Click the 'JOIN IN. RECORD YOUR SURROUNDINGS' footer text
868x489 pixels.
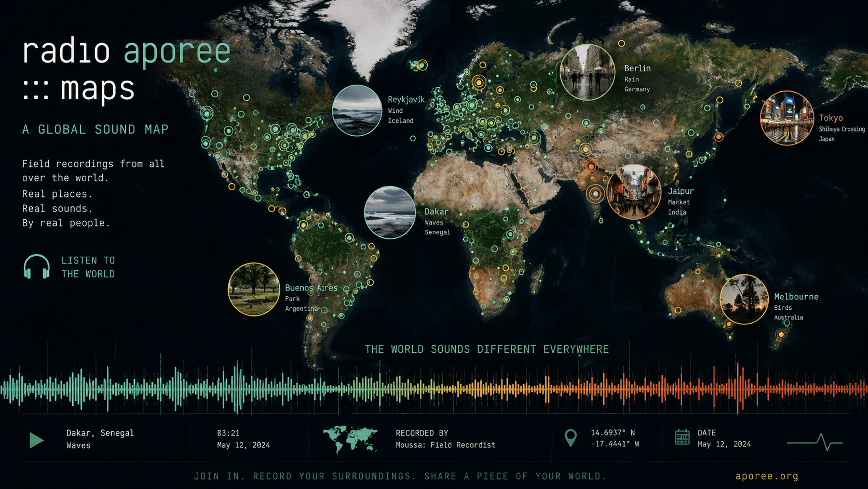[x=400, y=476]
